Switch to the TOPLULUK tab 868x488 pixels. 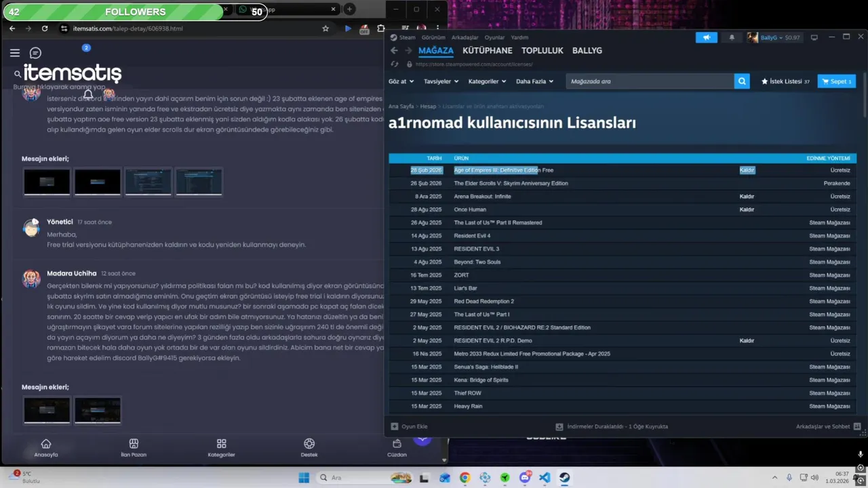(542, 50)
